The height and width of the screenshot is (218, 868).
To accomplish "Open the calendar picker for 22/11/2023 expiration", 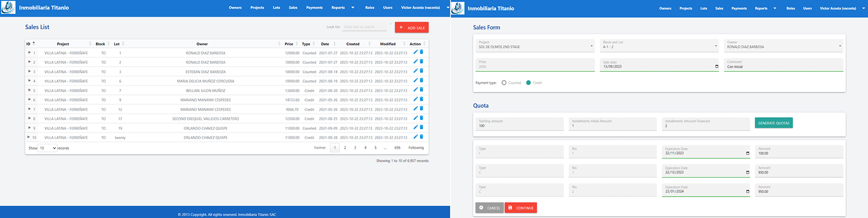I will pyautogui.click(x=748, y=153).
